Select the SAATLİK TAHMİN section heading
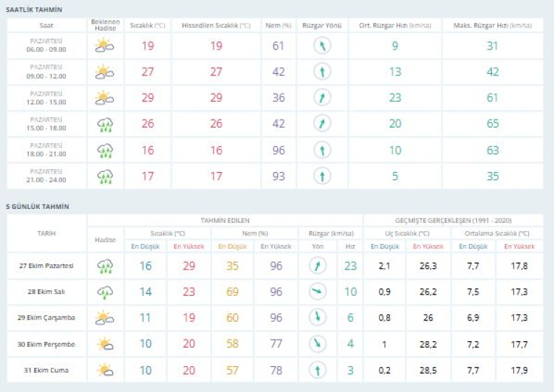 34,10
